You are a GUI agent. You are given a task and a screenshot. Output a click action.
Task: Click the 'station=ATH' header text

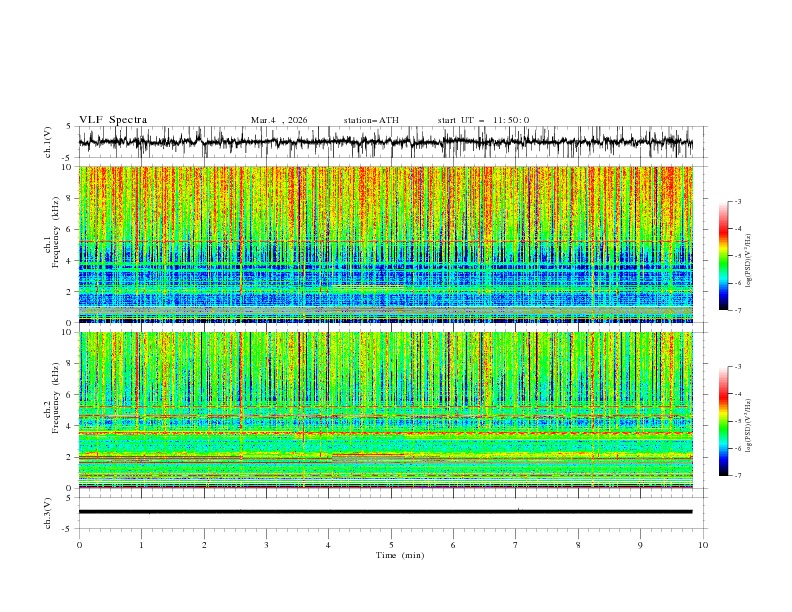coord(371,120)
